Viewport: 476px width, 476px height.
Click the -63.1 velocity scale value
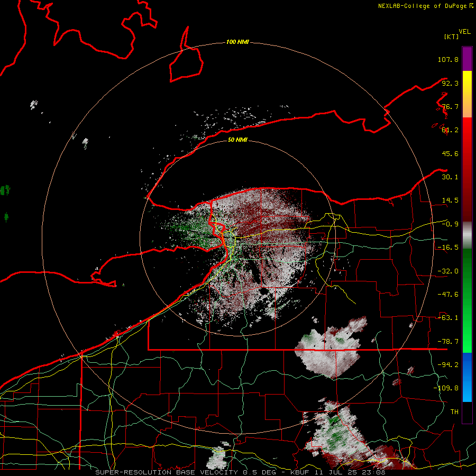pos(448,318)
